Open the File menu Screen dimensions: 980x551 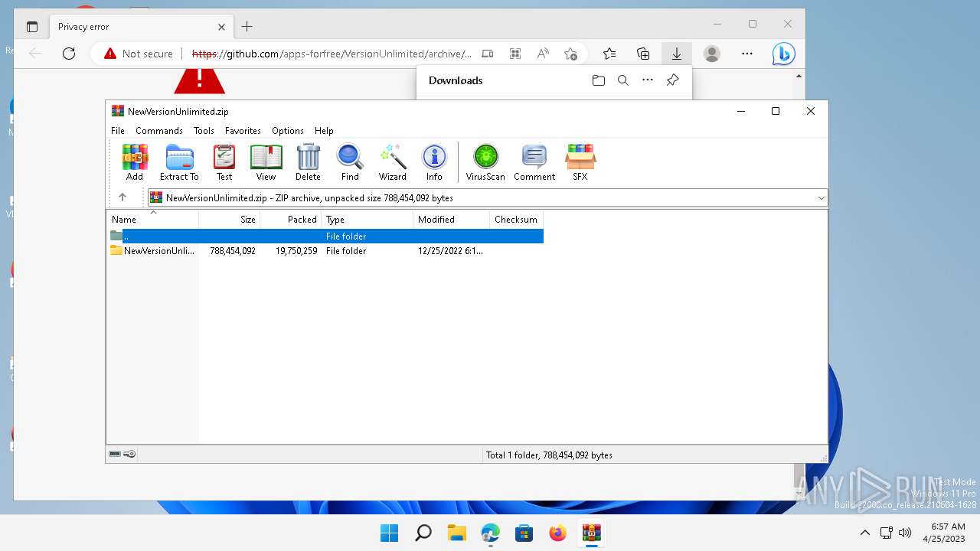[118, 131]
